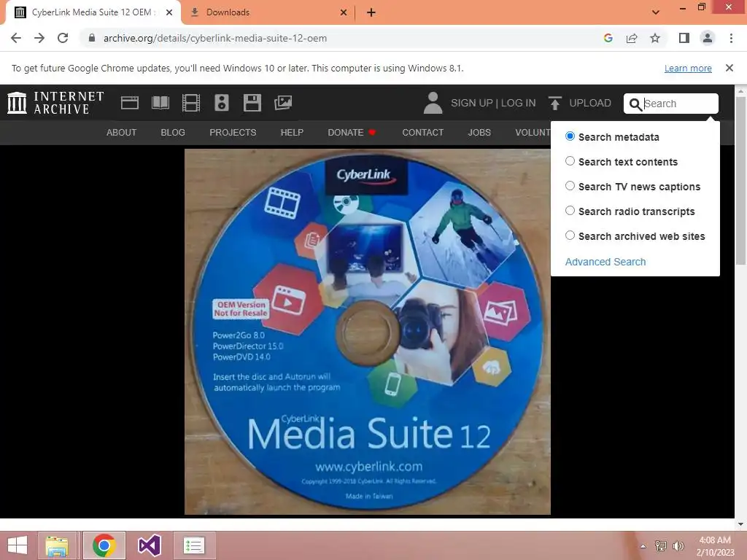Click LOG IN link
Screen dimensions: 747x560
(519, 103)
